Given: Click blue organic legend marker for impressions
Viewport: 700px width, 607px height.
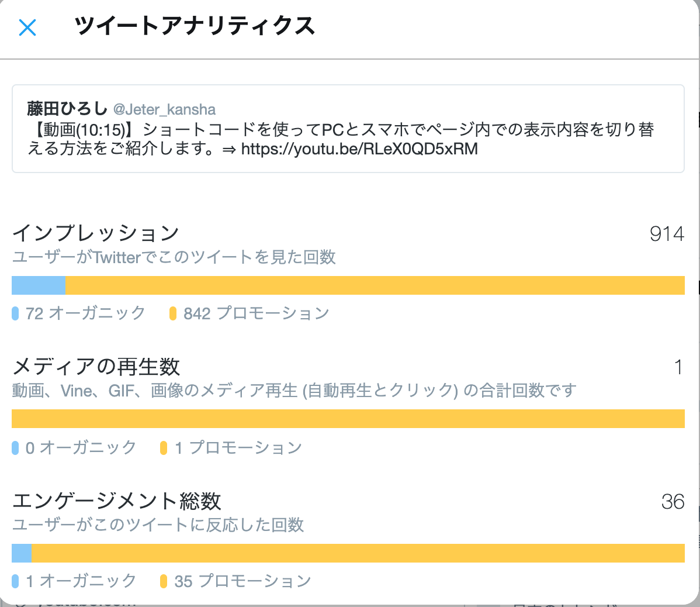Looking at the screenshot, I should (15, 313).
